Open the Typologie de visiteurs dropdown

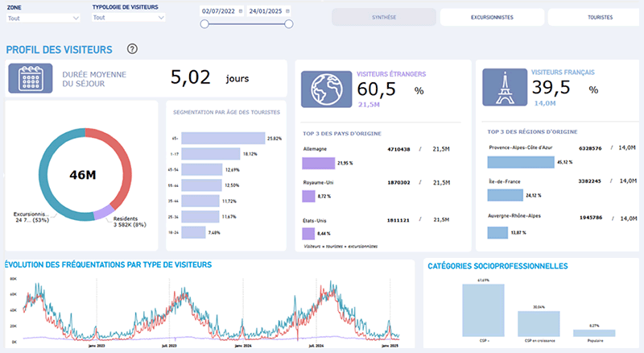[129, 17]
